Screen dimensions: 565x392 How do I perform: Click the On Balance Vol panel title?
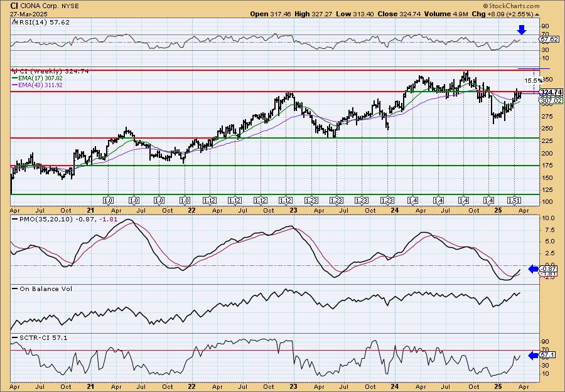coord(46,289)
